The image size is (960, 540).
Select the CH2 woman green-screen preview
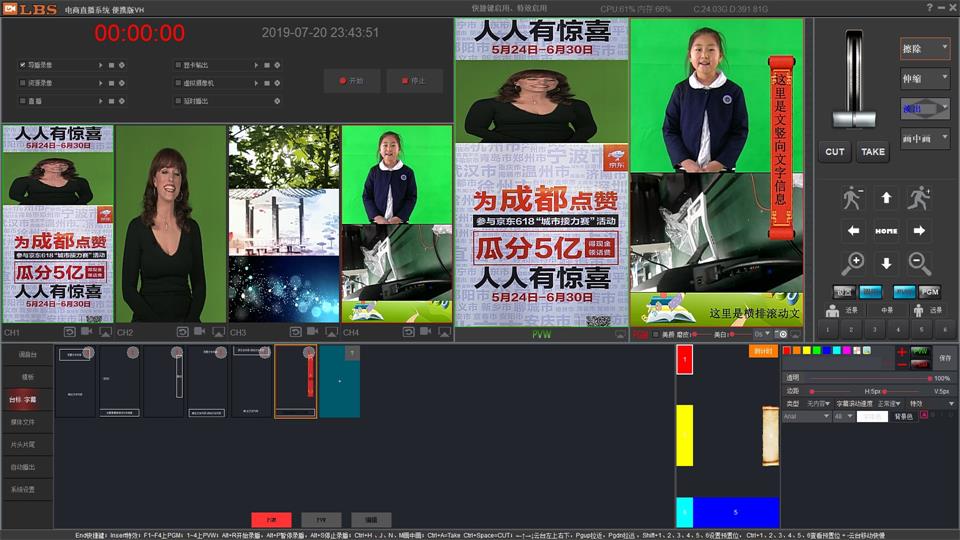pos(170,223)
